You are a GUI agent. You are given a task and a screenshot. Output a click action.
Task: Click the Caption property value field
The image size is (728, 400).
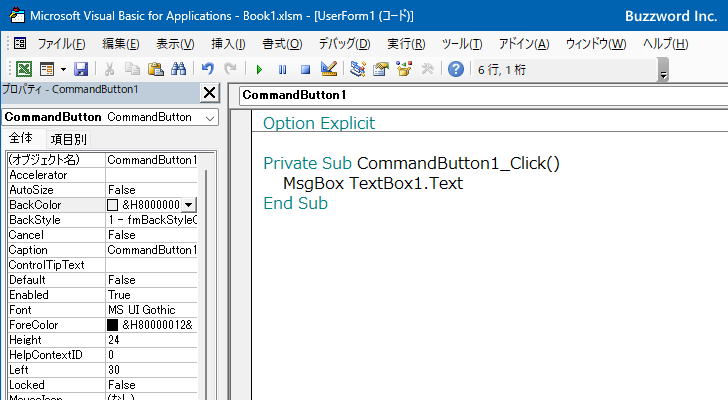click(152, 250)
